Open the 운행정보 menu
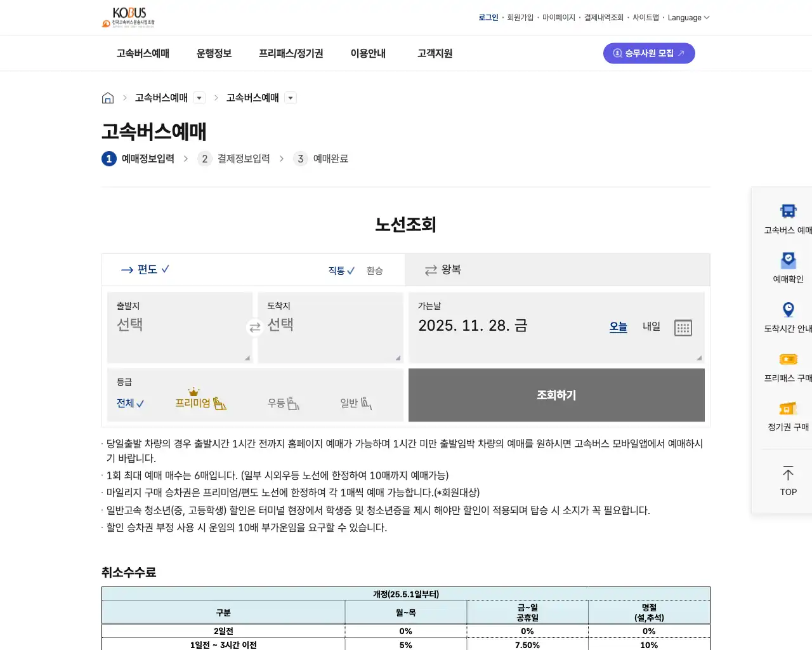 tap(214, 53)
